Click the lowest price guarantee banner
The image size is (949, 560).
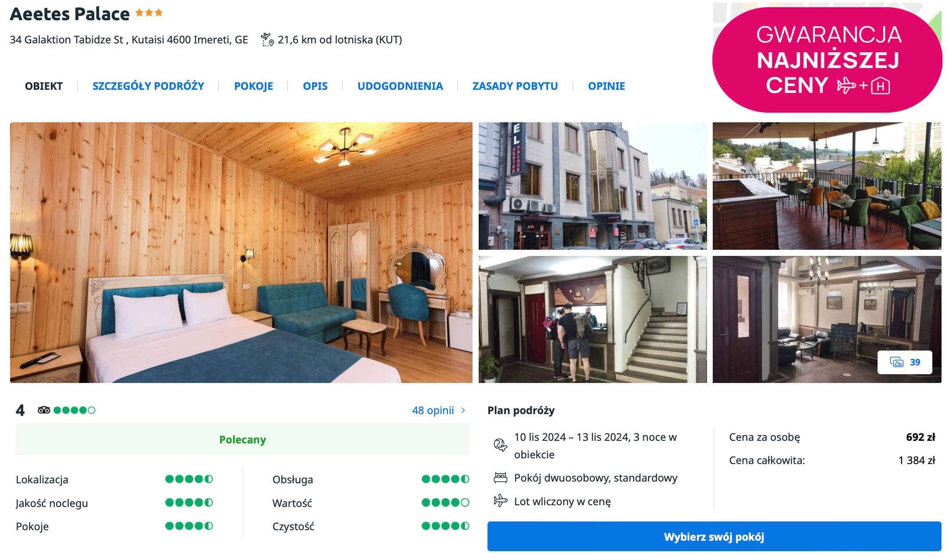tap(827, 60)
